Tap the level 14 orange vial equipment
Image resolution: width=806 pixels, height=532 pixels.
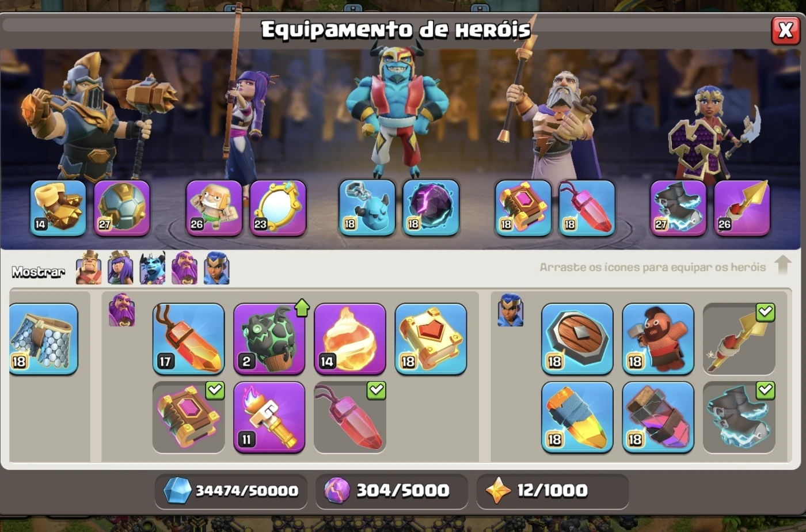pyautogui.click(x=350, y=339)
